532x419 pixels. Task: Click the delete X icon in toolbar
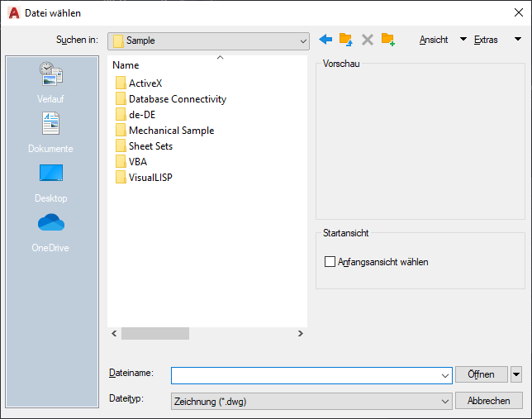click(367, 40)
